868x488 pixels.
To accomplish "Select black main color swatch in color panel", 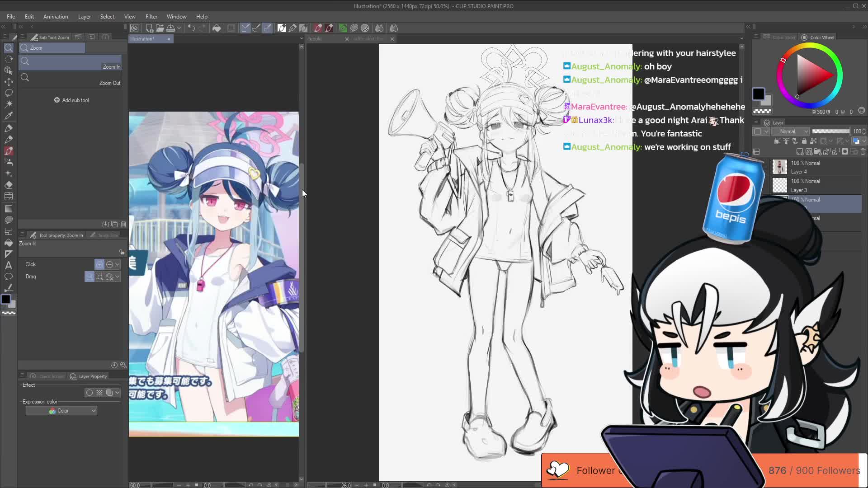I will (x=758, y=94).
